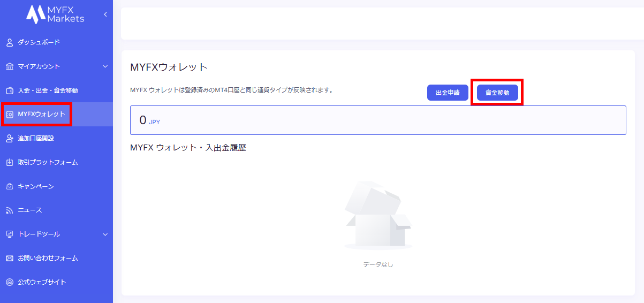Click the 入金・出金・資金移動 wallet icon
The height and width of the screenshot is (303, 644).
[10, 90]
